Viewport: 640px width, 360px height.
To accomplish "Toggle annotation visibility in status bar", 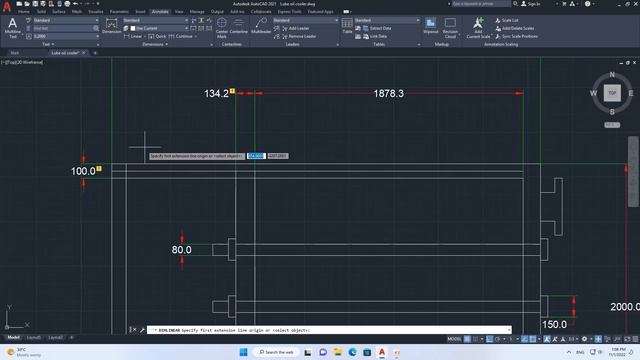I will pyautogui.click(x=547, y=339).
